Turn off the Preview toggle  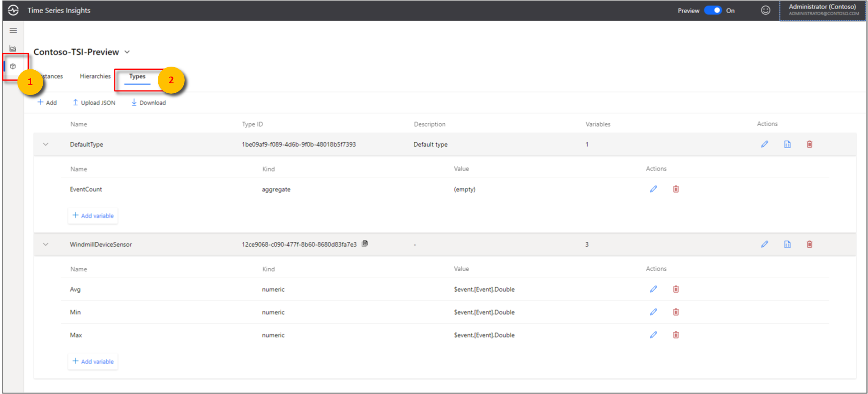pos(713,10)
